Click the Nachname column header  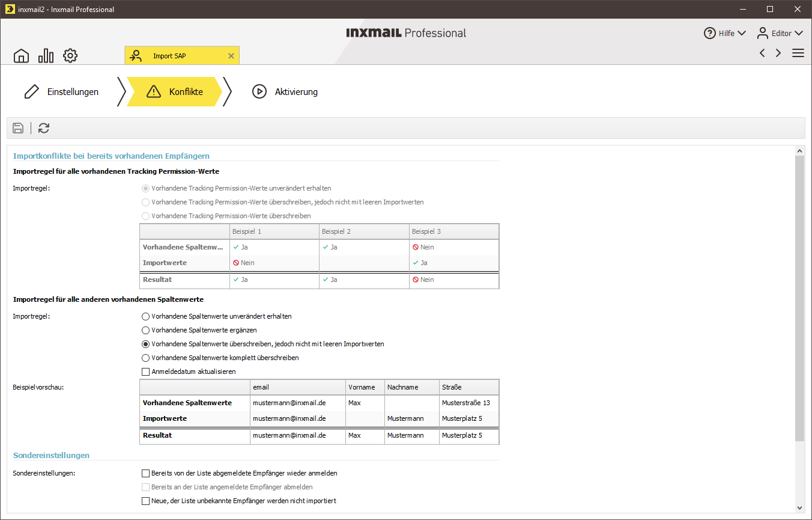click(412, 387)
